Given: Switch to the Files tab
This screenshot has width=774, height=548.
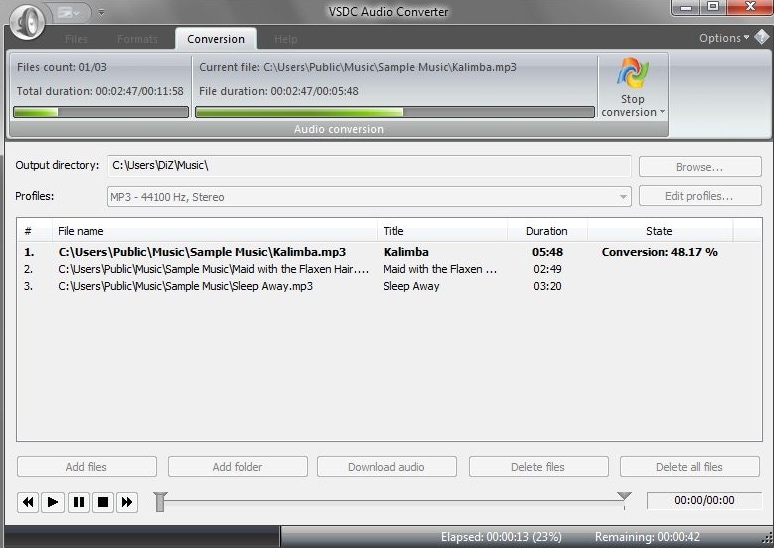Looking at the screenshot, I should pyautogui.click(x=76, y=39).
